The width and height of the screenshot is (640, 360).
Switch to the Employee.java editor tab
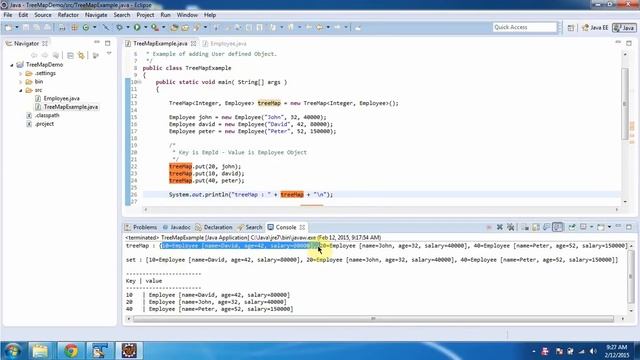pyautogui.click(x=224, y=43)
